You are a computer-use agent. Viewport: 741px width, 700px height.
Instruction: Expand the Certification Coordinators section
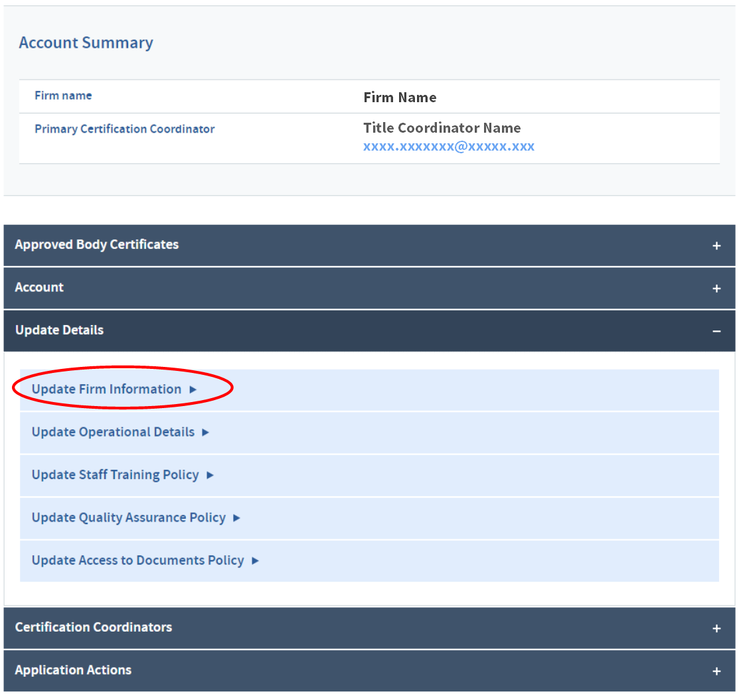370,628
